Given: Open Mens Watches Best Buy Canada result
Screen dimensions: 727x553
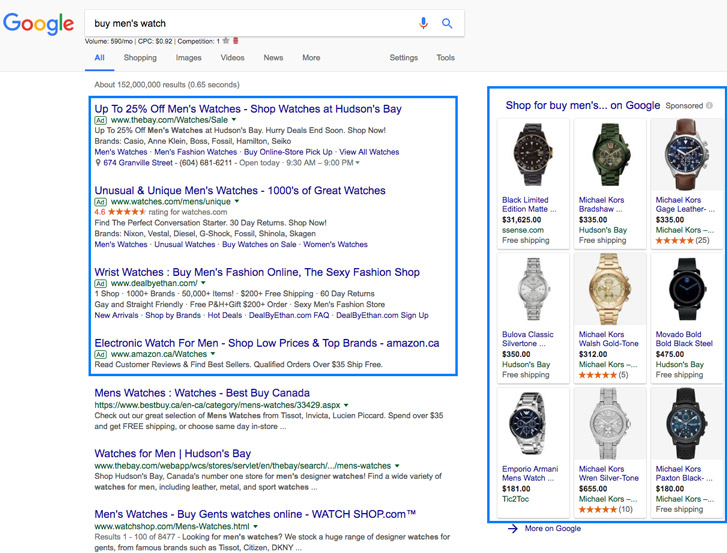Looking at the screenshot, I should [x=202, y=393].
